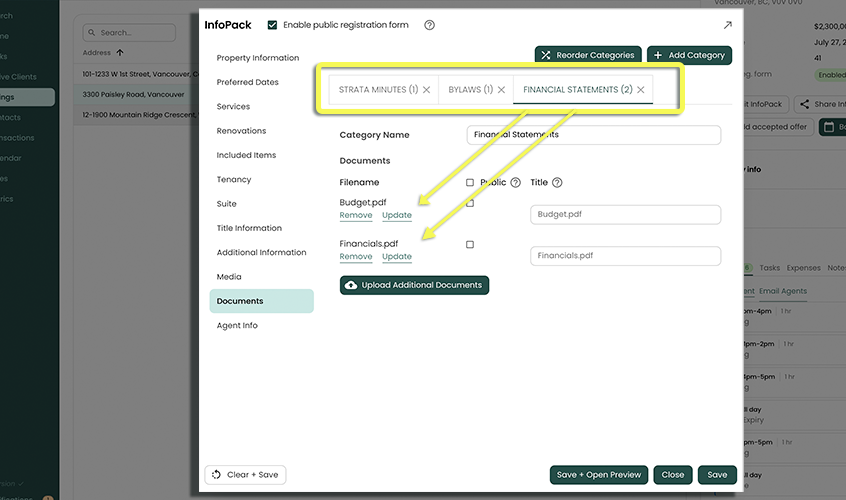Check Public box for Budget.pdf
The image size is (846, 500).
pos(470,203)
